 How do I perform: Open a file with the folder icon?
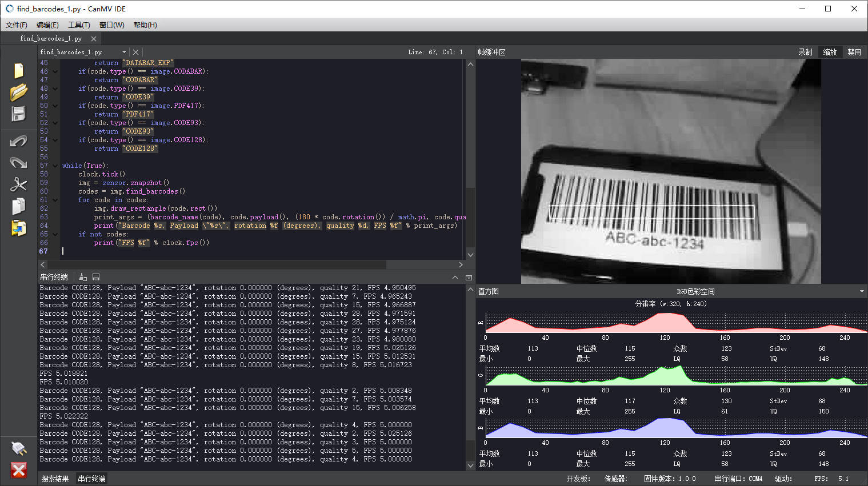pyautogui.click(x=19, y=92)
